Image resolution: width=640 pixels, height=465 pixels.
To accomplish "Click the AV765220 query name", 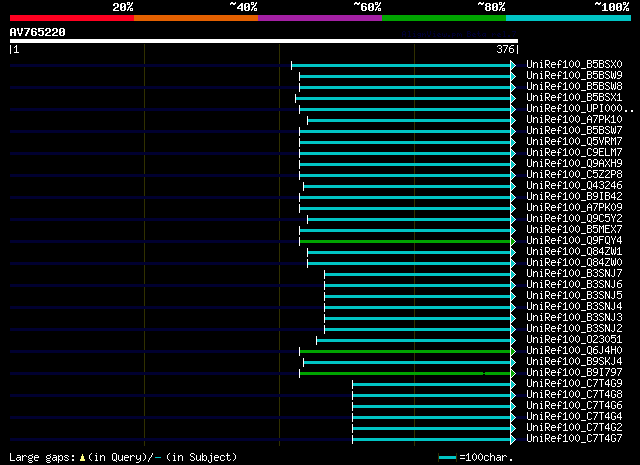I will pos(38,32).
